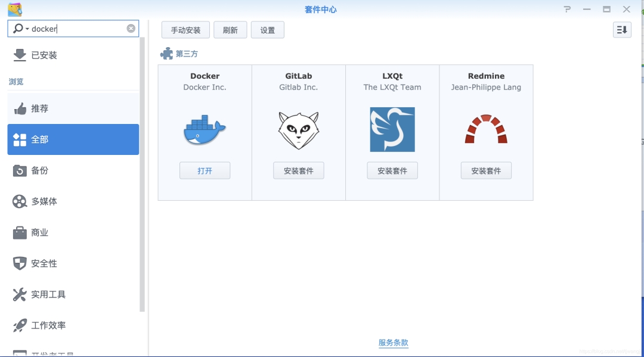
Task: Click the Gitlab Inc. publisher text
Action: point(299,87)
